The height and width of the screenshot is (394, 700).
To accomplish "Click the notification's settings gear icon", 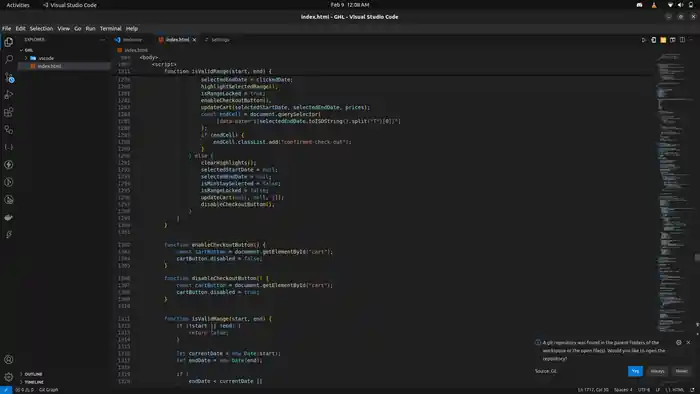I will (x=679, y=342).
